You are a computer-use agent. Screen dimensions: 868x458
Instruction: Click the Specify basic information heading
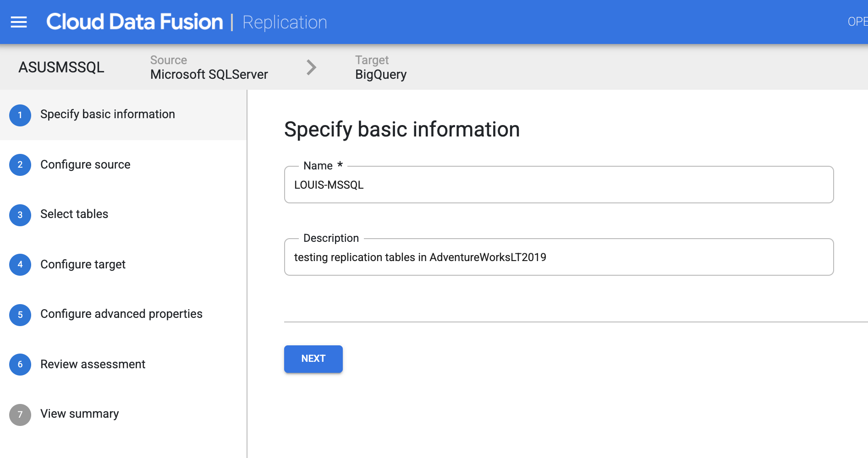[x=402, y=130]
